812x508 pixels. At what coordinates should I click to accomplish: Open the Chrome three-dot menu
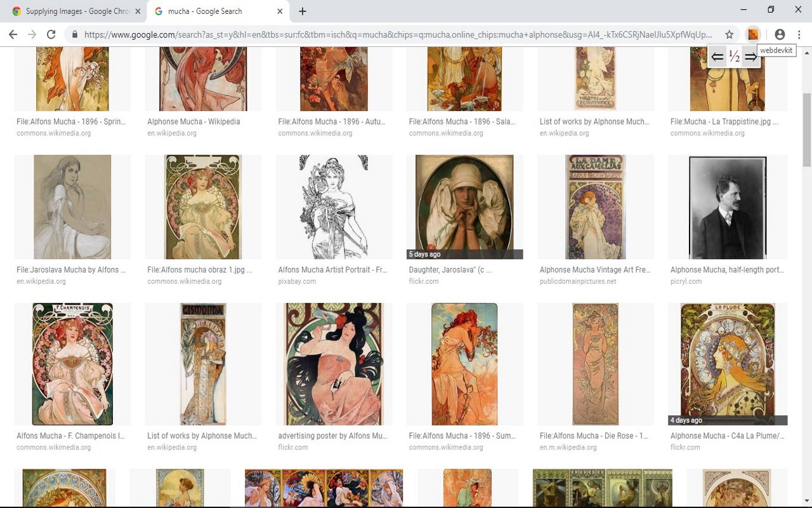[799, 34]
